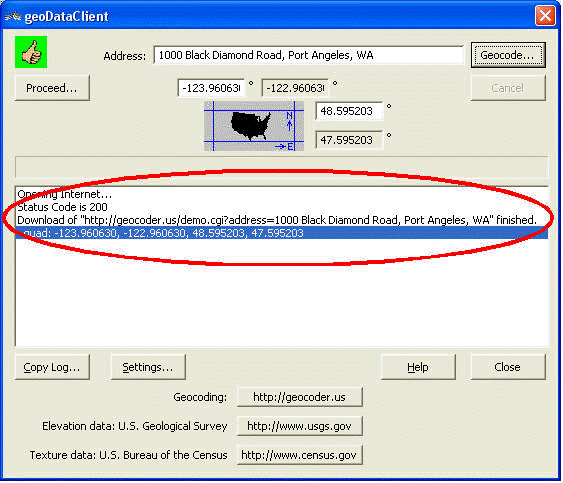Select the 'Download of' log line
The width and height of the screenshot is (563, 483).
coord(277,220)
